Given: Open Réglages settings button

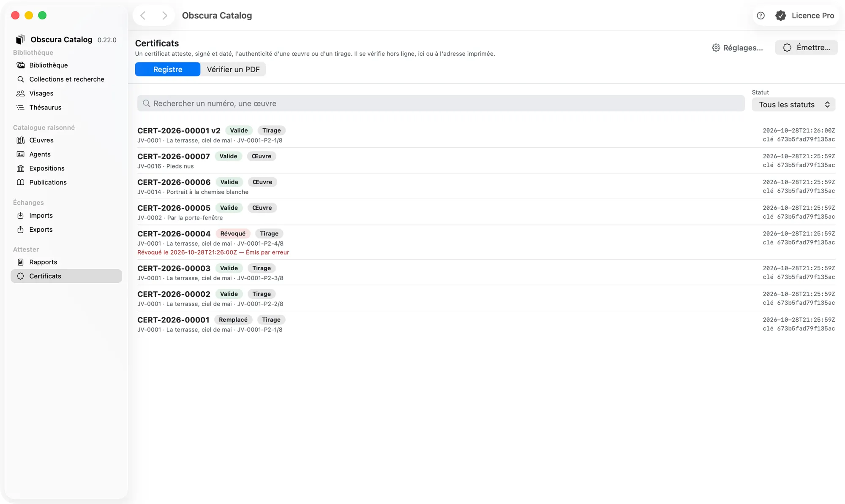Looking at the screenshot, I should point(737,48).
